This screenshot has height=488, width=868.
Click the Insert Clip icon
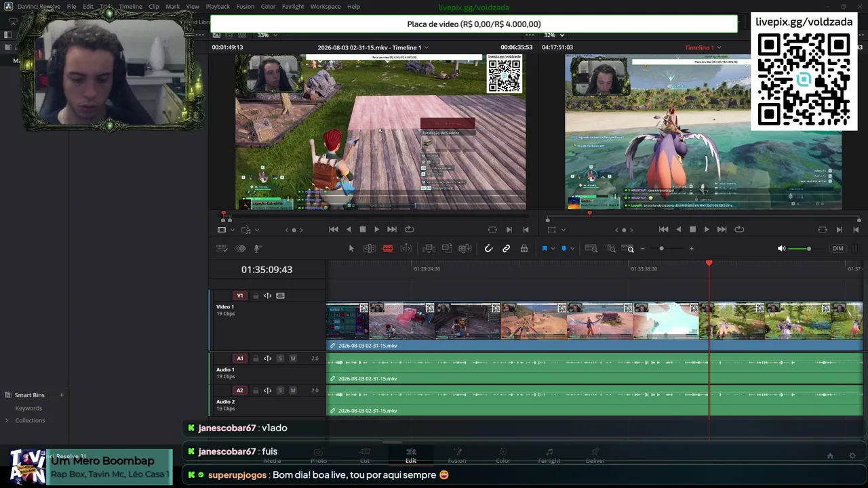click(x=429, y=249)
